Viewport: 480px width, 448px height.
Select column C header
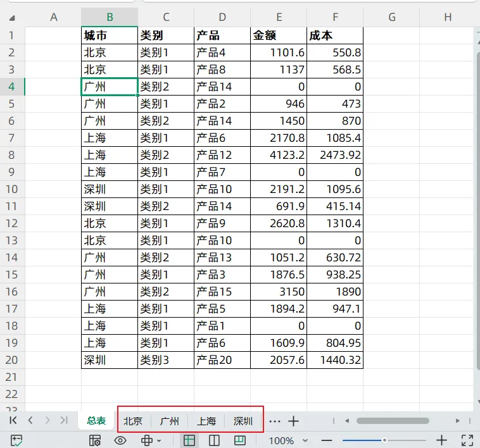click(166, 17)
